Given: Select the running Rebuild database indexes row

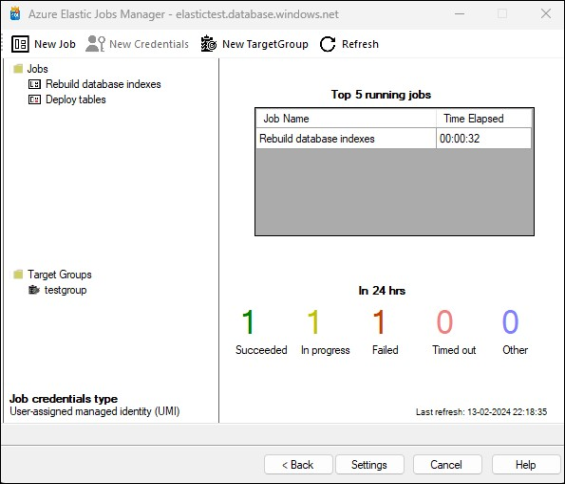Looking at the screenshot, I should pos(393,138).
